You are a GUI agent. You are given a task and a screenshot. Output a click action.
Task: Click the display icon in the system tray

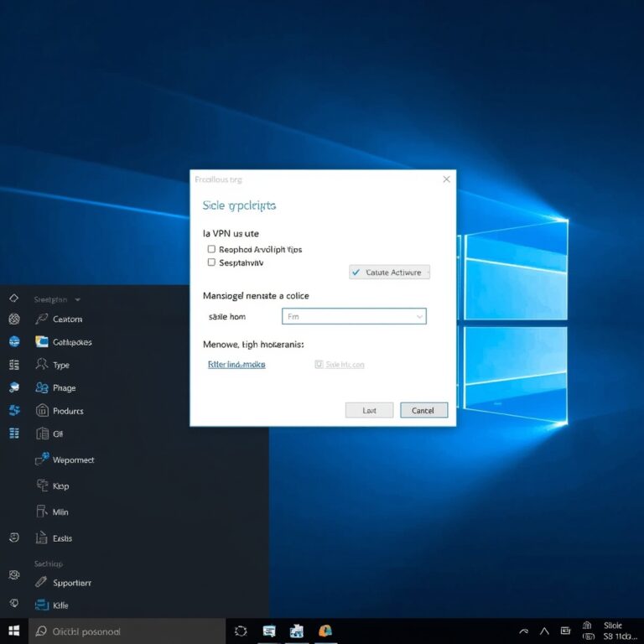(565, 631)
